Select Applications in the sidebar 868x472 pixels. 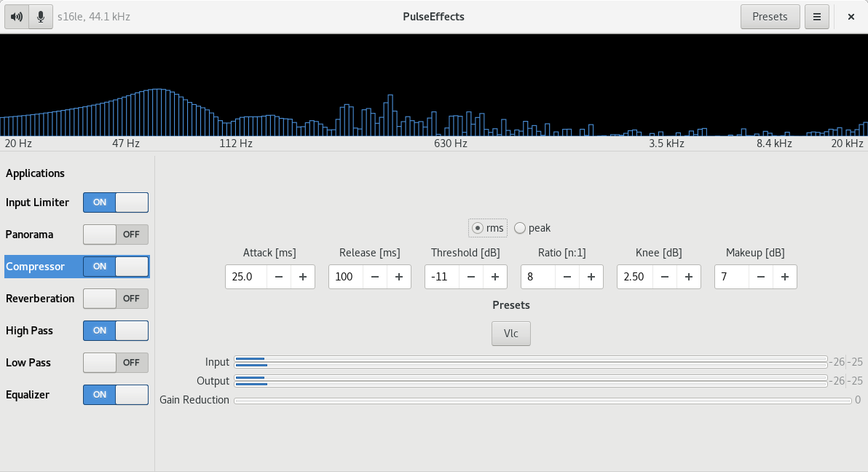pos(35,173)
